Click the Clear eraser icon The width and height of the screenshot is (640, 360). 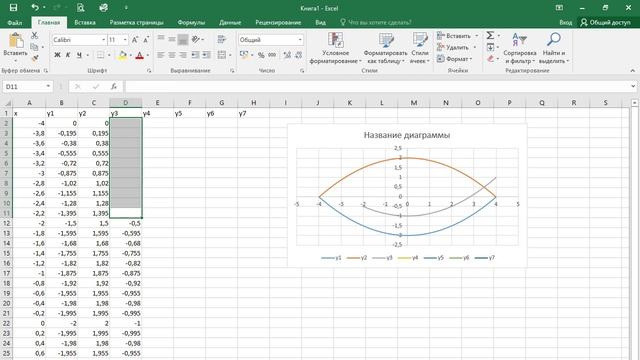[490, 59]
